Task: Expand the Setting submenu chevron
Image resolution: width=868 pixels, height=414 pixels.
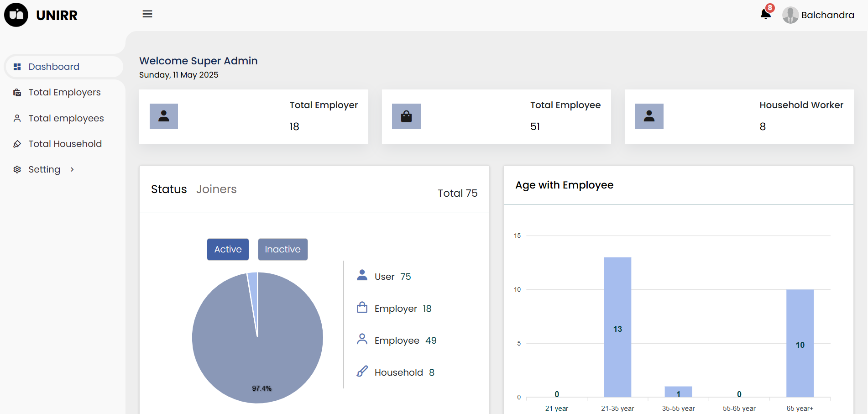Action: pos(72,169)
